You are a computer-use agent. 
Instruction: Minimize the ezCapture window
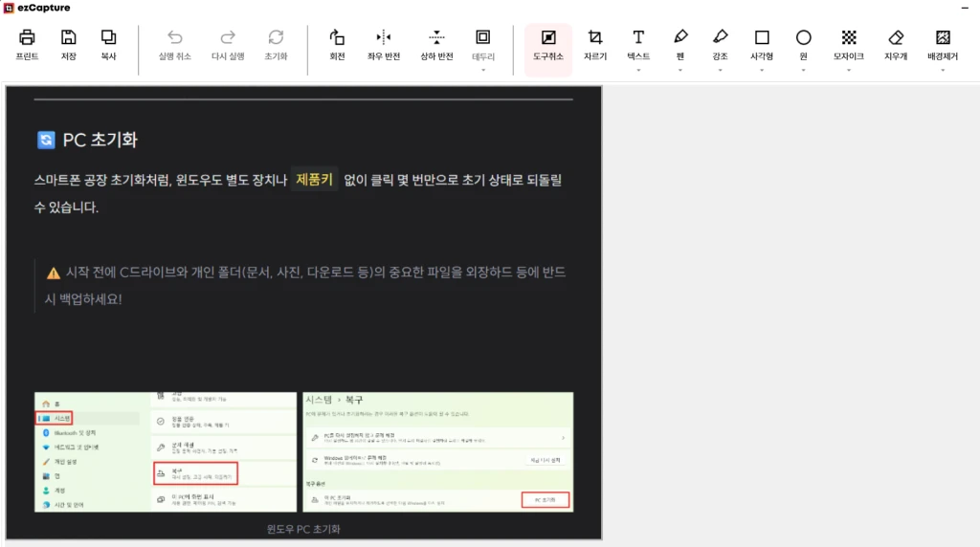[x=965, y=8]
